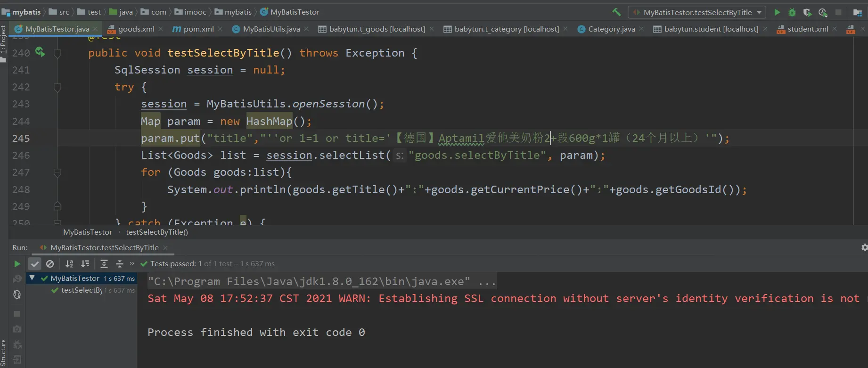The image size is (868, 368).
Task: Run with Coverage shield icon
Action: tap(807, 12)
